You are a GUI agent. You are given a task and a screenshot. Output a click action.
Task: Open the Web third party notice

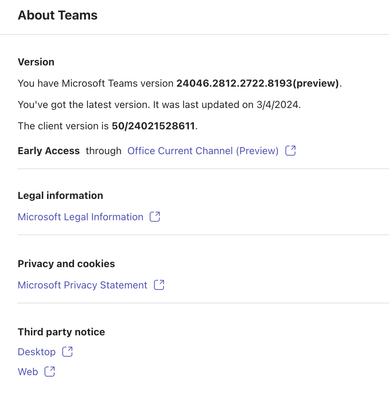point(28,372)
